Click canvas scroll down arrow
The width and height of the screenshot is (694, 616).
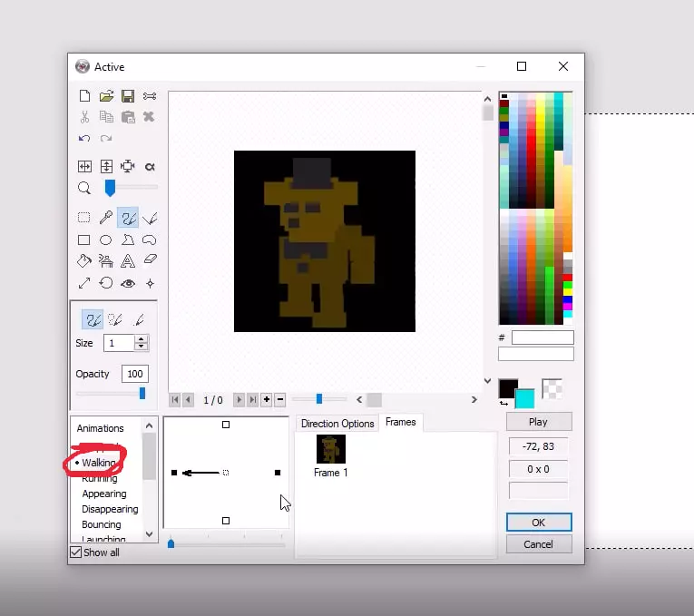point(488,380)
